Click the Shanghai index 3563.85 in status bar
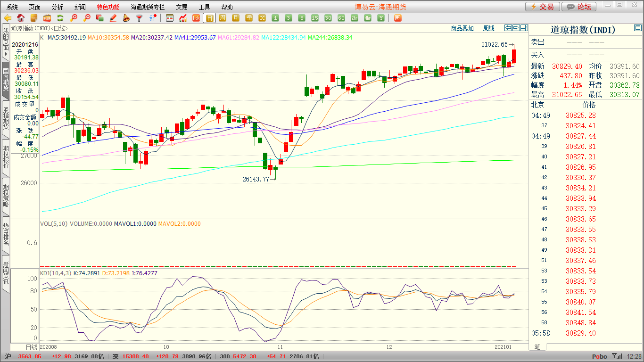Screen dimensions: 644x362 tap(30, 356)
